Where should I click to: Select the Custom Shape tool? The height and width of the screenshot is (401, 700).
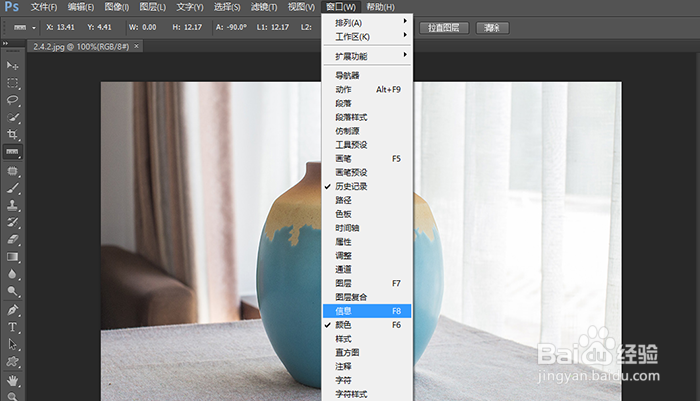[12, 362]
